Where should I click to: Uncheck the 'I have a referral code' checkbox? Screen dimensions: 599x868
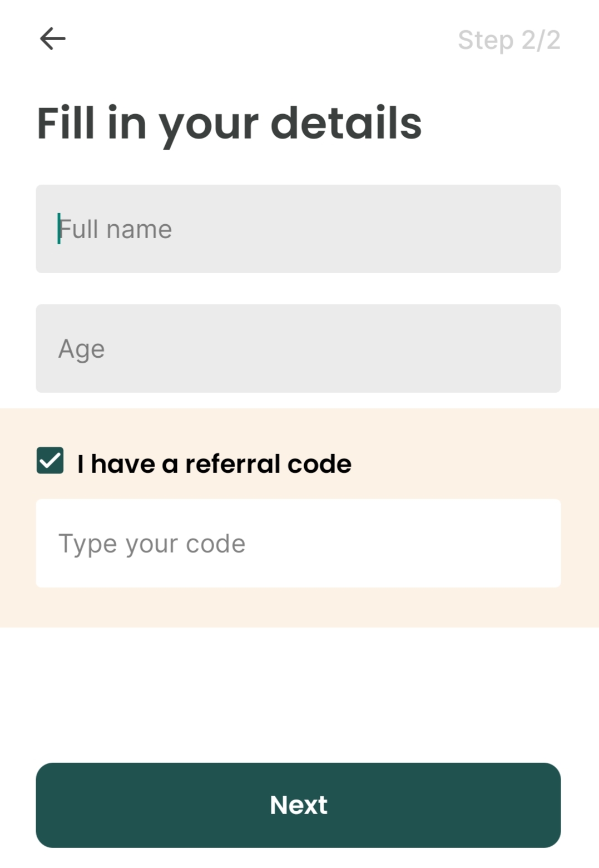click(x=51, y=461)
